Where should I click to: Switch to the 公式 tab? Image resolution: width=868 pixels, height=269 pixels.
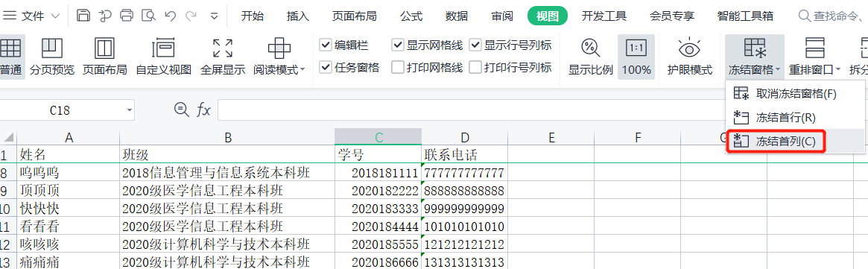(x=411, y=16)
